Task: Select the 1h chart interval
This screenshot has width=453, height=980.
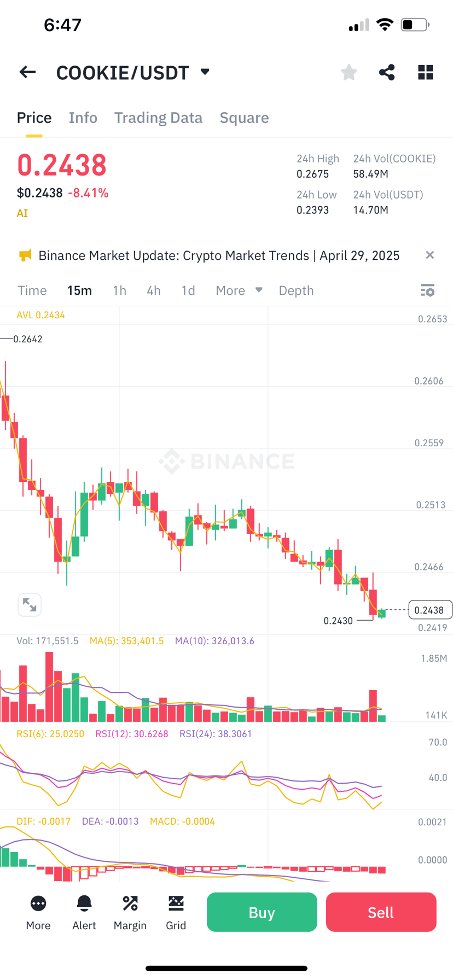Action: pos(119,290)
